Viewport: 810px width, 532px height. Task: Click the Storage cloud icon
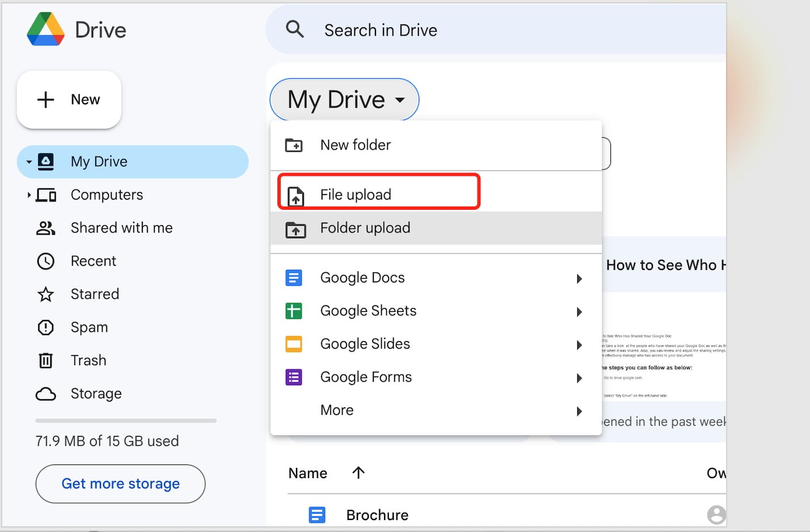(46, 394)
